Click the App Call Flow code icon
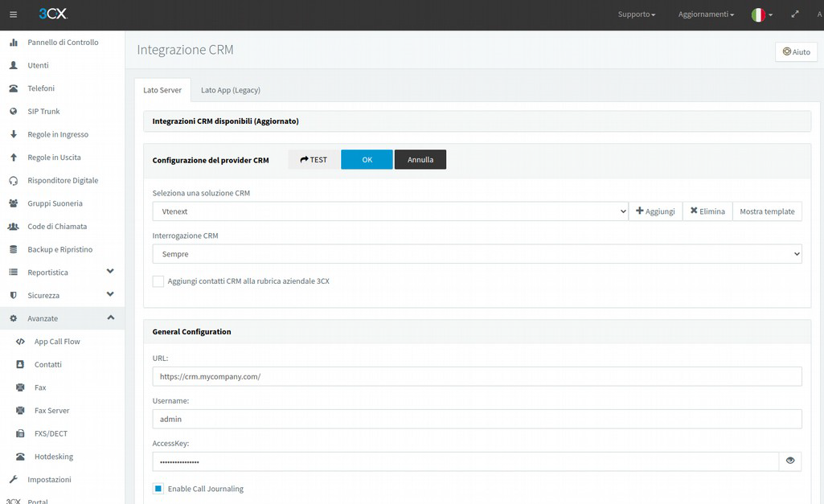The image size is (824, 504). tap(20, 342)
